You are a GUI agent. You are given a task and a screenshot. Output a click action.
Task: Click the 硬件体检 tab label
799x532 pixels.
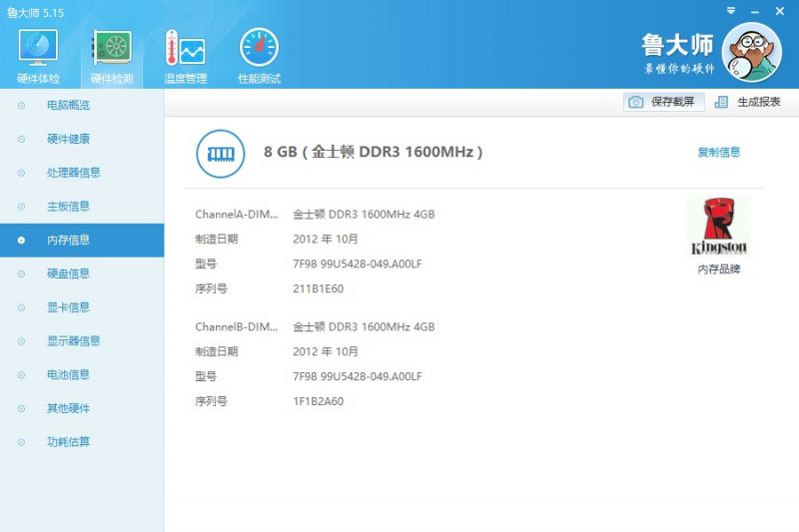[x=38, y=79]
